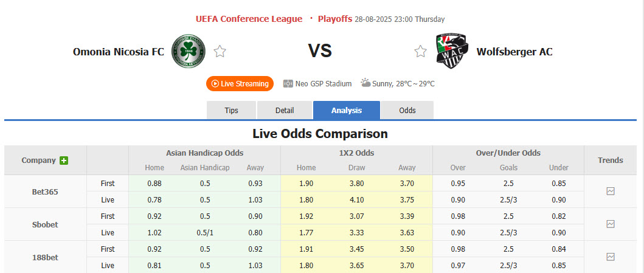Click the Bet365 company name
644x273 pixels.
pyautogui.click(x=45, y=192)
